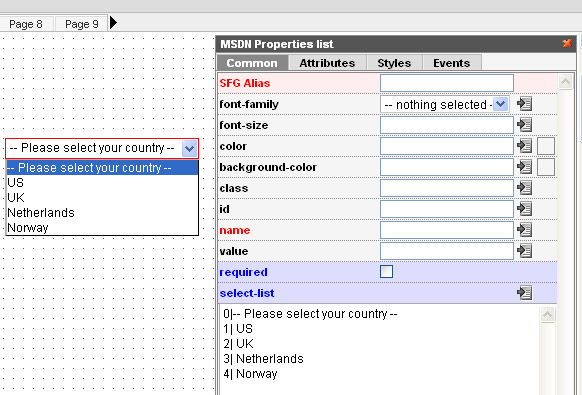Open the color swatch for background-color
This screenshot has height=395, width=582.
pyautogui.click(x=546, y=167)
